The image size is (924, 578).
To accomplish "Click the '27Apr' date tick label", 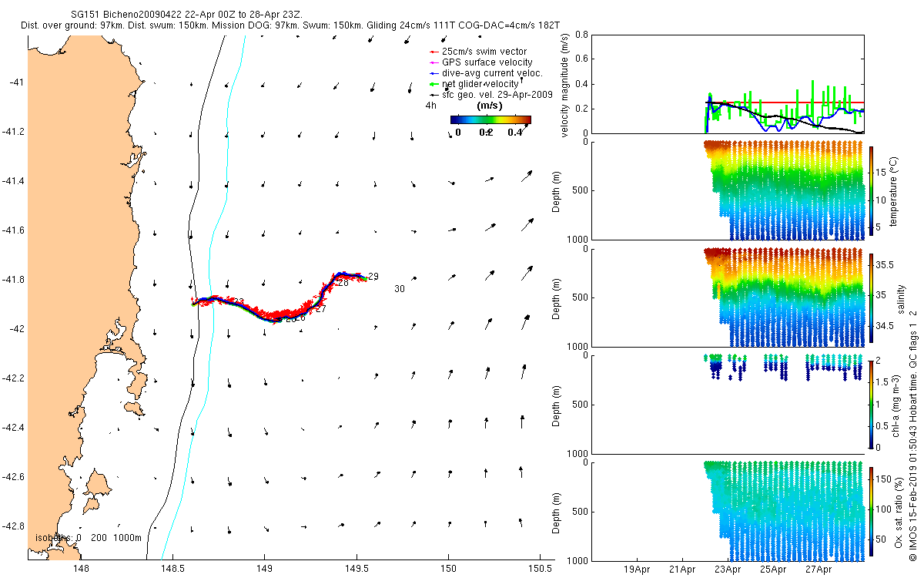I will [819, 570].
